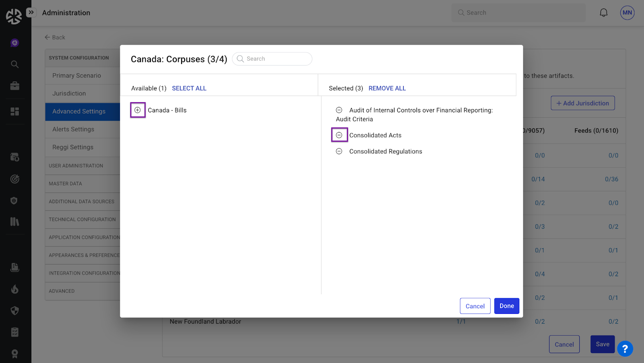The height and width of the screenshot is (363, 644).
Task: Remove Consolidated Regulations using its minus icon
Action: coord(339,151)
